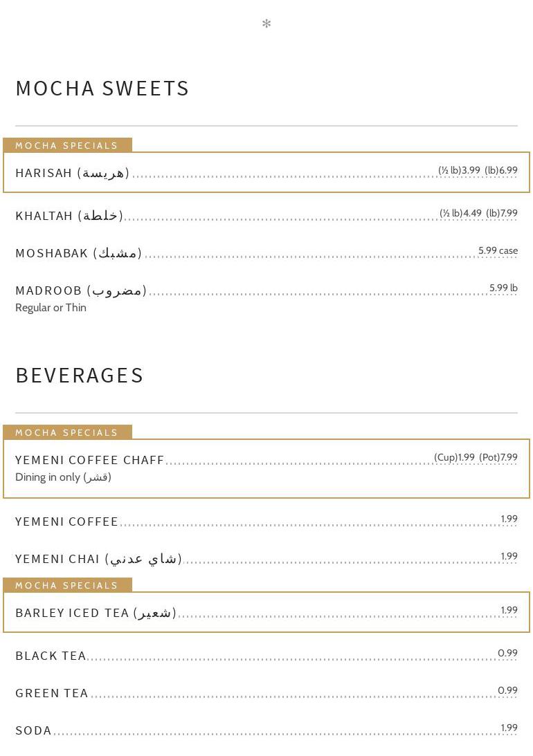Click the Mocha Specials badge above Harisah
Screen dimensions: 533x756
pyautogui.click(x=67, y=145)
